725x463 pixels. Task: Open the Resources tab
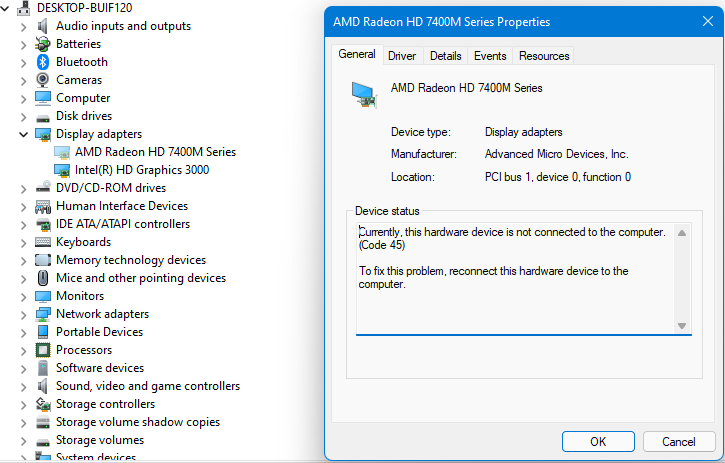544,56
